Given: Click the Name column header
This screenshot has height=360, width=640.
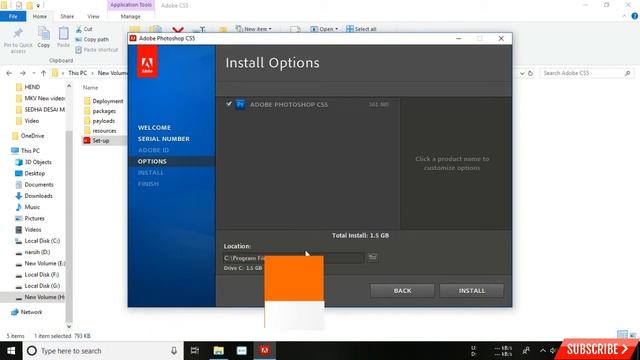Looking at the screenshot, I should (91, 87).
